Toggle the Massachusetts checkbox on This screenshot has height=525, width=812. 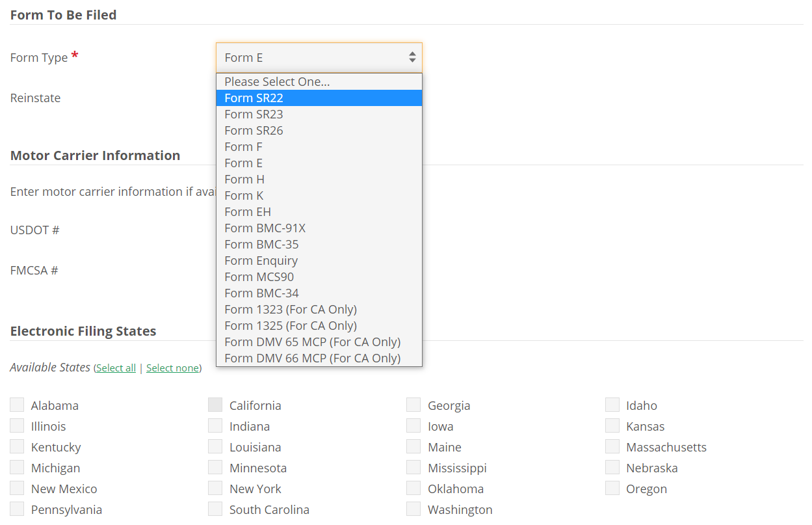612,446
